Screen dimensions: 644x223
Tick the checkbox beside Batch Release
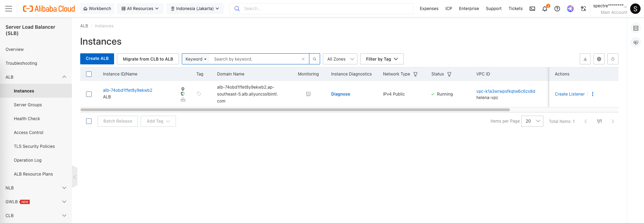coord(89,121)
